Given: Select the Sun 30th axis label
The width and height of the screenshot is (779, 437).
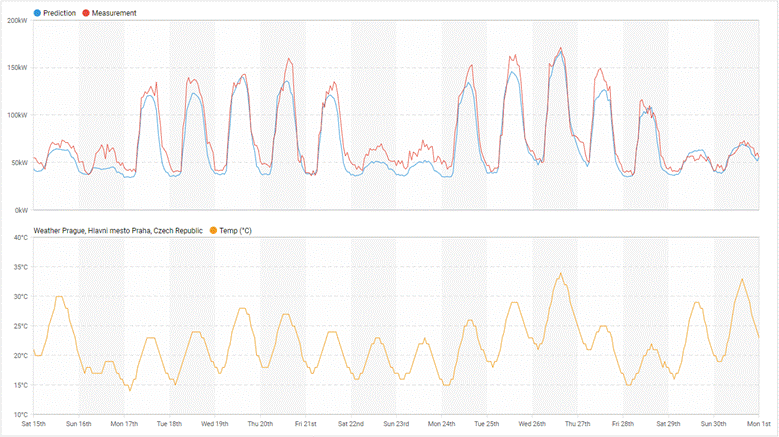Looking at the screenshot, I should pos(713,424).
